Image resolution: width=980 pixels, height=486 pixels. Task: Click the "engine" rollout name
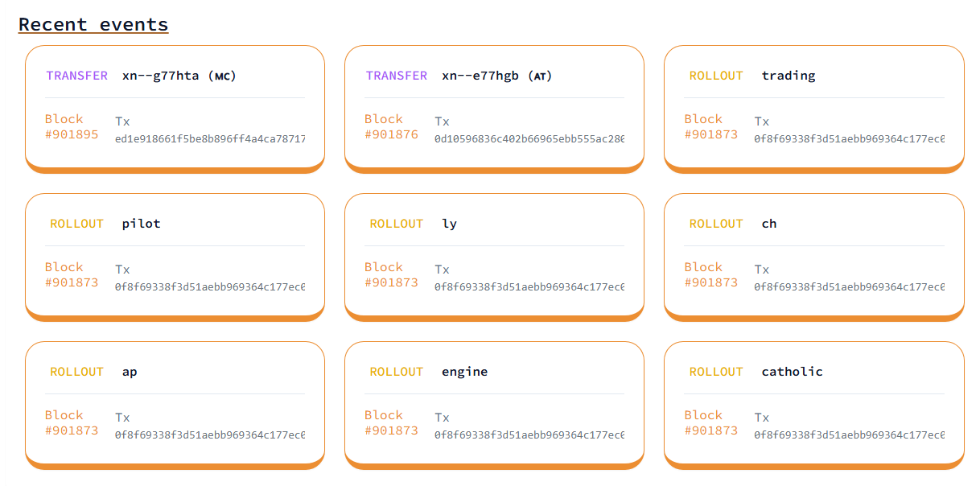point(464,372)
